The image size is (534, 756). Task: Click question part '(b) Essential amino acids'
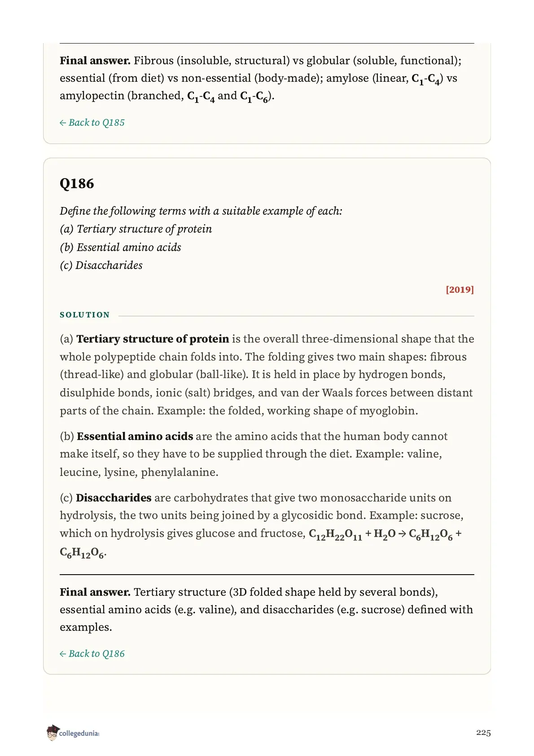[120, 247]
